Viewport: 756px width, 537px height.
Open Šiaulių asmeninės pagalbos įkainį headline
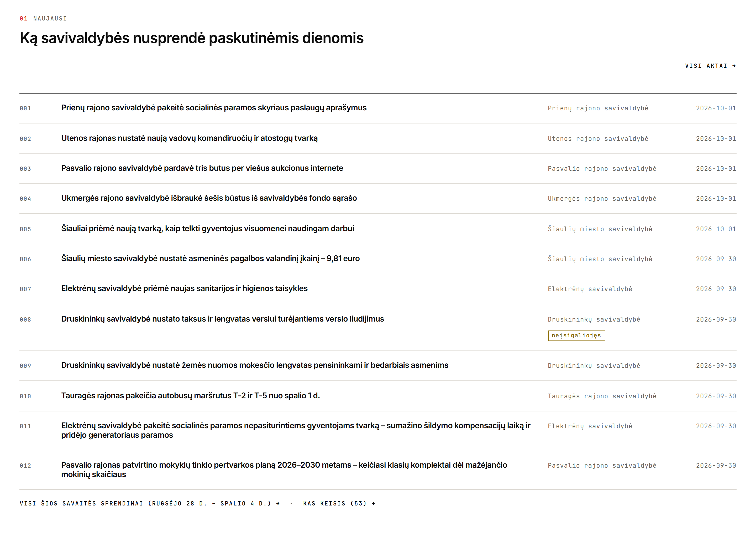tap(210, 259)
